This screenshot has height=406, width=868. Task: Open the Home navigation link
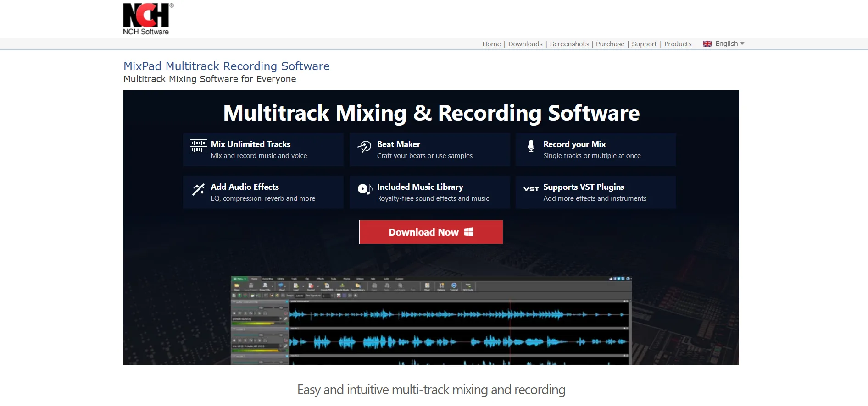click(x=491, y=44)
